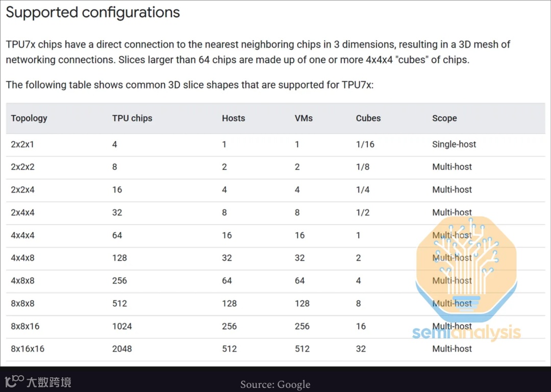
Task: Select the TPU chips column header
Action: click(132, 118)
